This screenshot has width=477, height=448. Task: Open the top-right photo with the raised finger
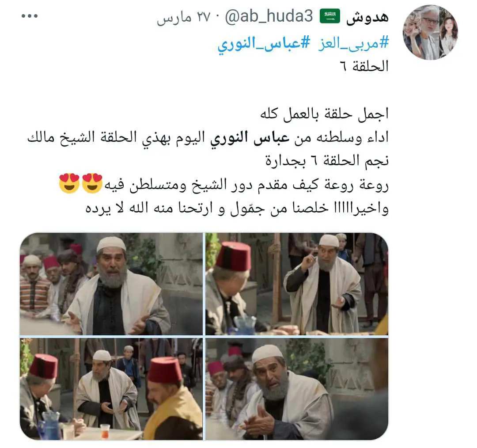point(297,284)
